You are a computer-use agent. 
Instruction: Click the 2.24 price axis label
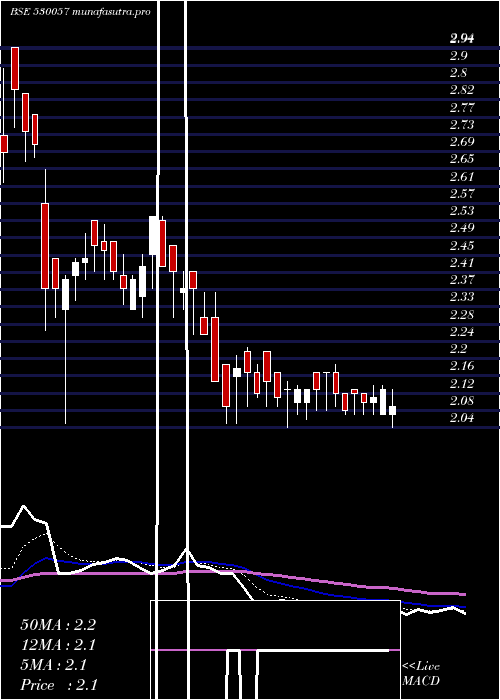tap(462, 332)
